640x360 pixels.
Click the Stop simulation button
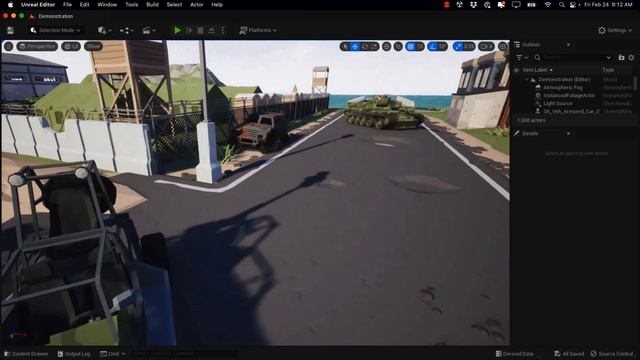(x=200, y=30)
